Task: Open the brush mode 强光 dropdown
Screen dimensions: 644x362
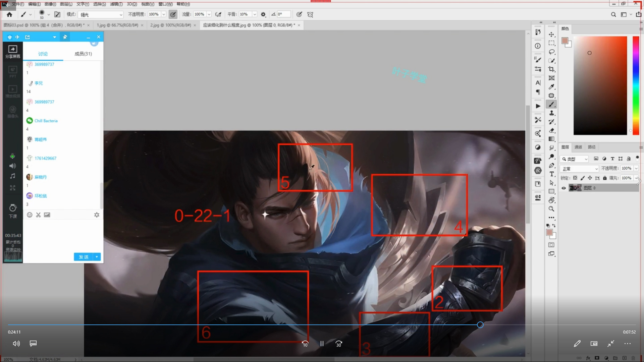Action: click(x=101, y=14)
